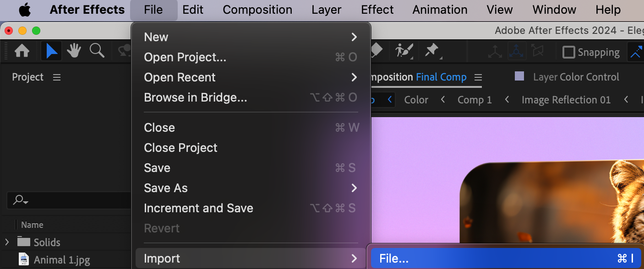Select the Puppet Pin tool
This screenshot has height=269, width=644.
(x=432, y=50)
